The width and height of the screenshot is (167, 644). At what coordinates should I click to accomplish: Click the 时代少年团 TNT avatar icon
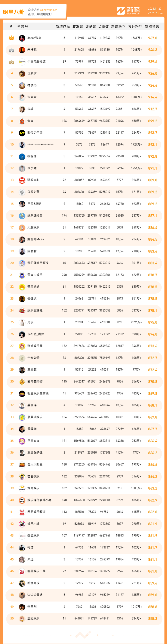pyautogui.click(x=22, y=133)
